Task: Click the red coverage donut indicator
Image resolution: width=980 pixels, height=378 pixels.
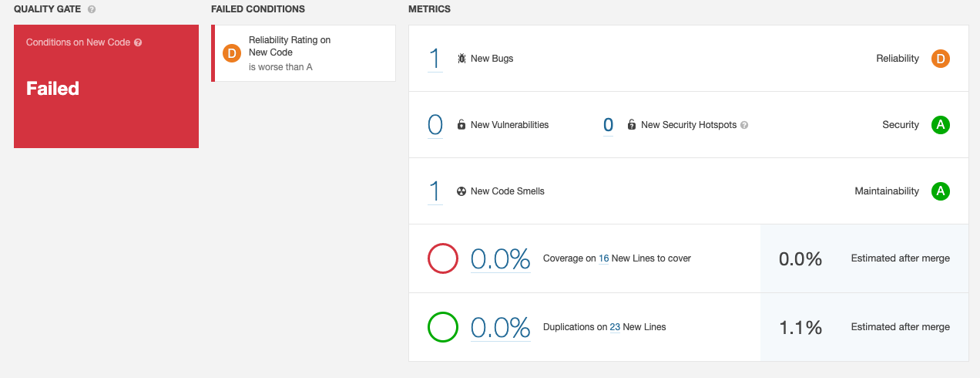Action: pos(443,258)
